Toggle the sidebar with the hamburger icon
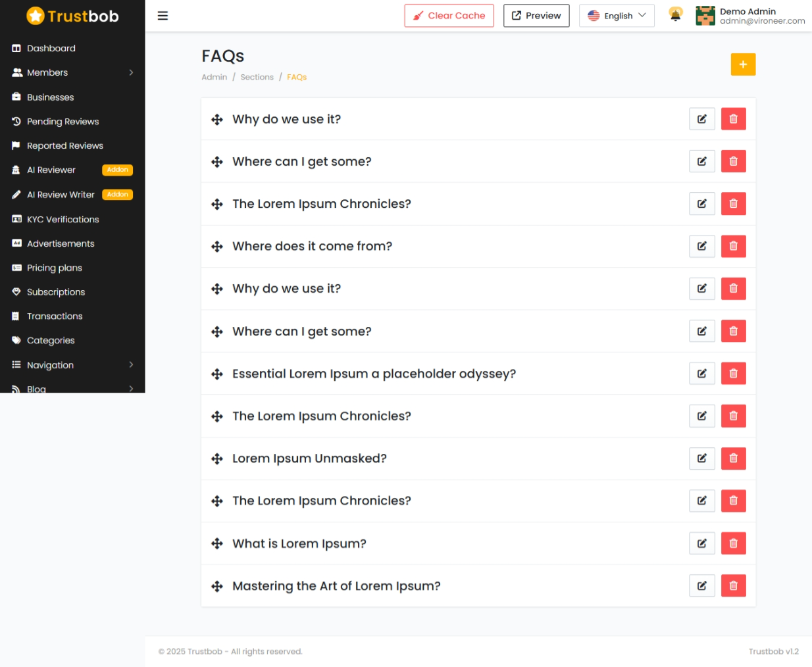The height and width of the screenshot is (667, 812). (x=163, y=16)
